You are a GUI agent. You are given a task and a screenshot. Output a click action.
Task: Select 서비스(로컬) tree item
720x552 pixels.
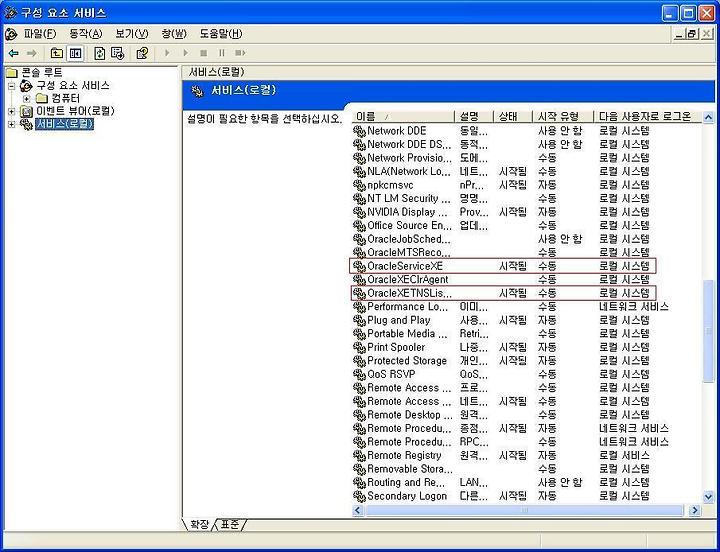(65, 124)
